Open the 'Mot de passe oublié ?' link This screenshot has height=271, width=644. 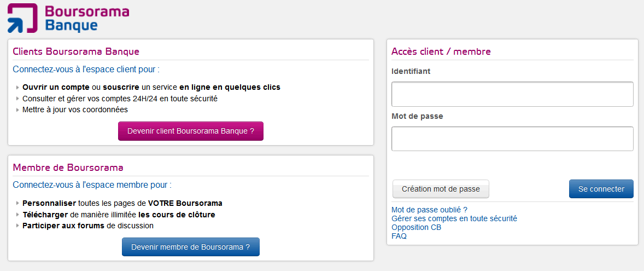(429, 210)
